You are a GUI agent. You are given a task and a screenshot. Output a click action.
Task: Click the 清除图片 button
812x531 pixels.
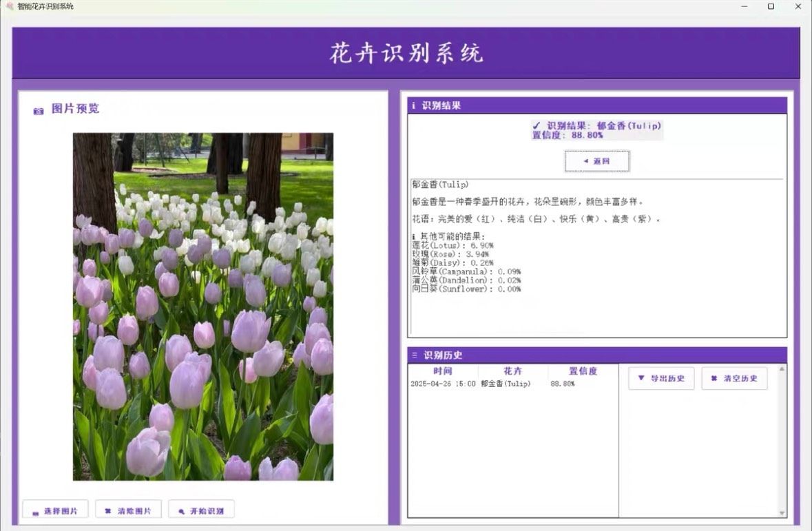tap(128, 510)
